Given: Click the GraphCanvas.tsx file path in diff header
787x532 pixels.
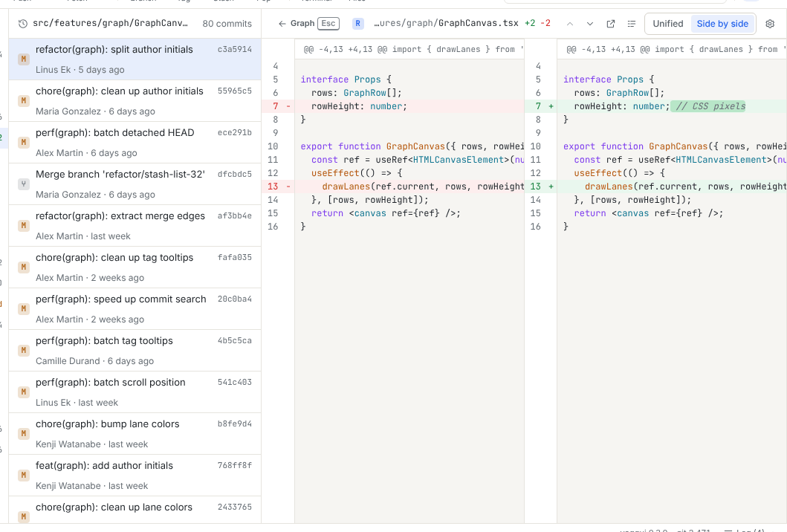Looking at the screenshot, I should tap(446, 23).
